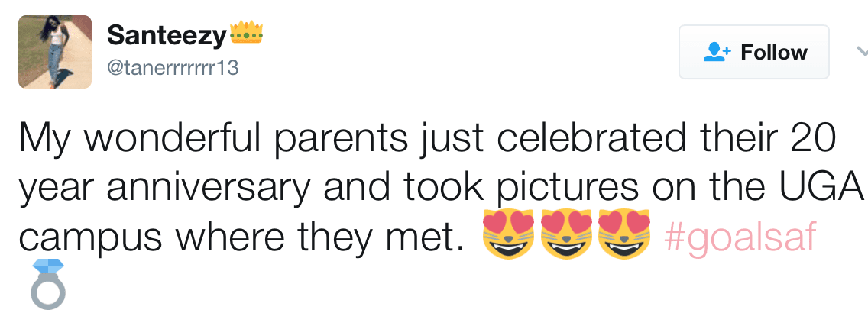
Task: Follow the Santeezy account
Action: (754, 52)
